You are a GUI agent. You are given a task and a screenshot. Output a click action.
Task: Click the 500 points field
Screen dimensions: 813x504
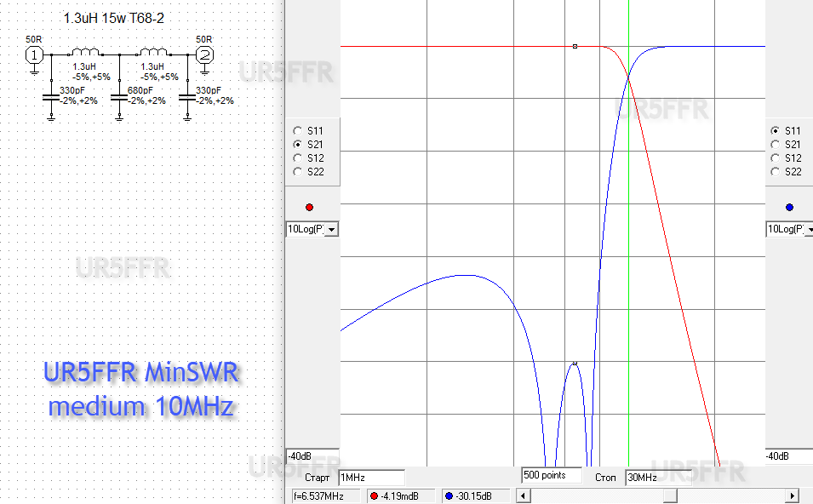[x=551, y=475]
